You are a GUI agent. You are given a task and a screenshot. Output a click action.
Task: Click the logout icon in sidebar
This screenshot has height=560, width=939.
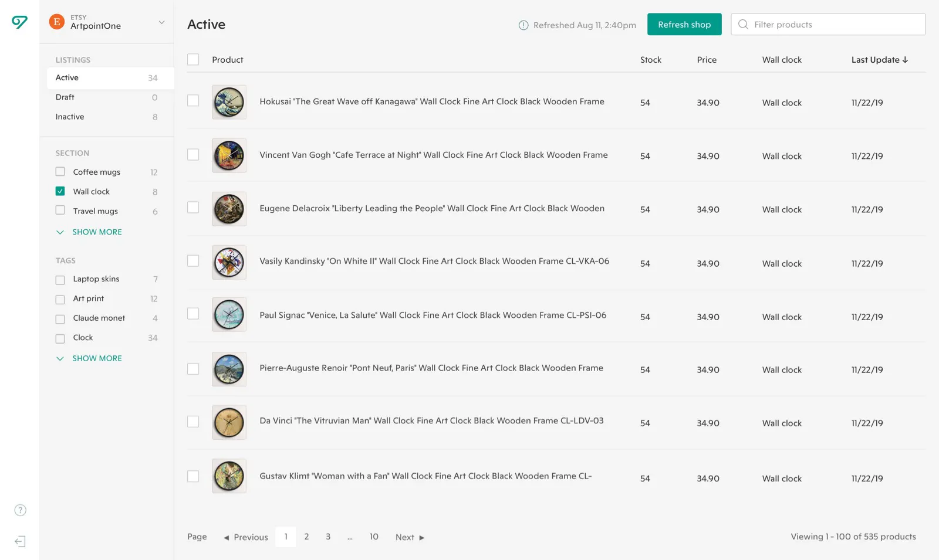pos(20,541)
